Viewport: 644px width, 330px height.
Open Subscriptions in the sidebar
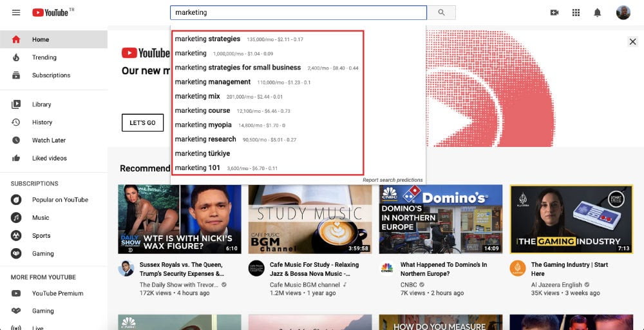(54, 75)
